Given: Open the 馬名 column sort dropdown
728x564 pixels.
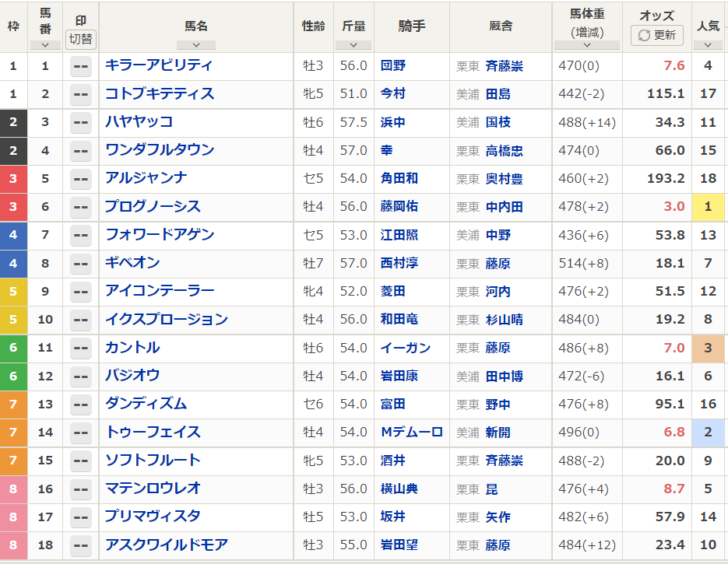Looking at the screenshot, I should (196, 45).
